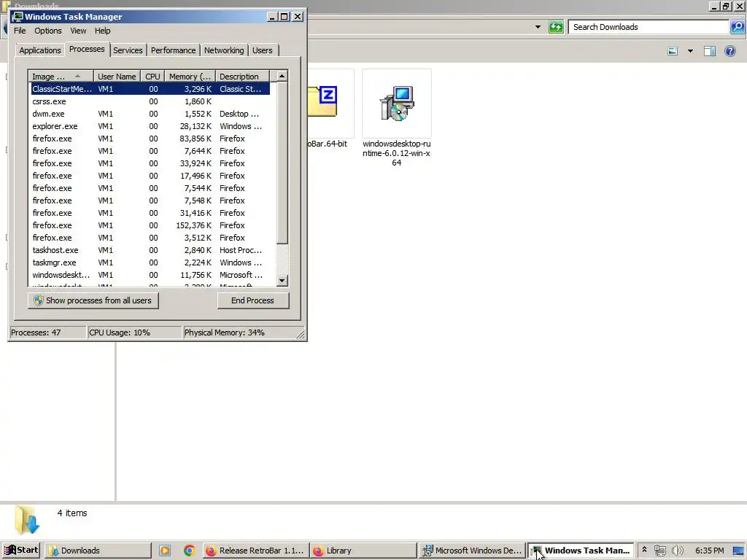Sort processes by Memory column header
Viewport: 747px width, 560px height.
(x=190, y=76)
